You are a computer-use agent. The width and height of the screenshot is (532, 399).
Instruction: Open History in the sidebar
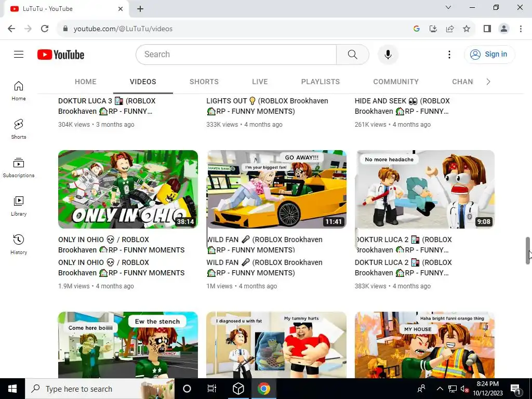(x=19, y=244)
